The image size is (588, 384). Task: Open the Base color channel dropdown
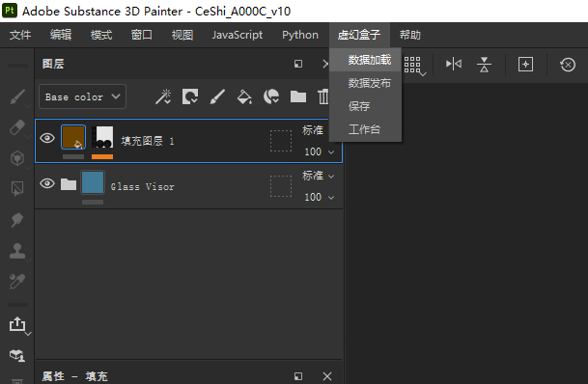point(82,96)
